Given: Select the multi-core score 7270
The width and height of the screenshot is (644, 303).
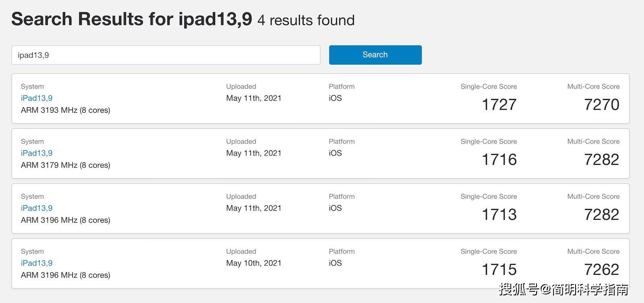Looking at the screenshot, I should coord(602,105).
